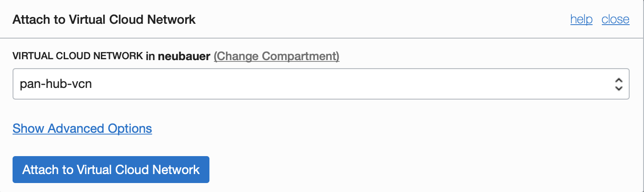Open the Virtual Cloud Network dropdown
This screenshot has height=192, width=644.
point(321,84)
